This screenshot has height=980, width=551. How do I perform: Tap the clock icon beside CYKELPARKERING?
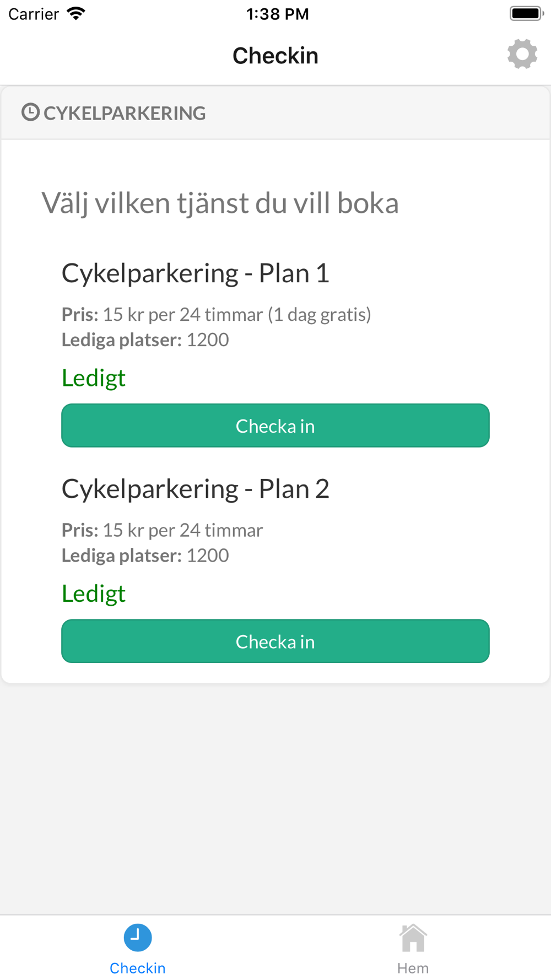[x=30, y=112]
